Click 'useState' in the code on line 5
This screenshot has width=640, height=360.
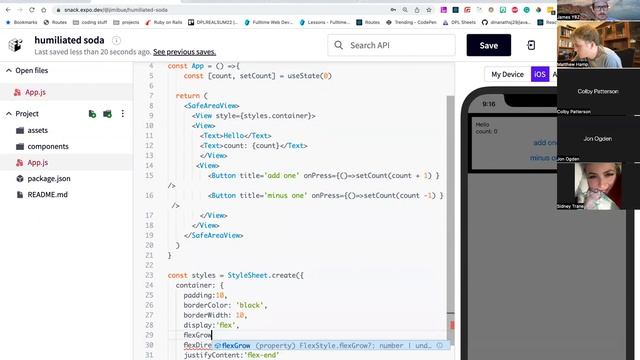pyautogui.click(x=304, y=76)
